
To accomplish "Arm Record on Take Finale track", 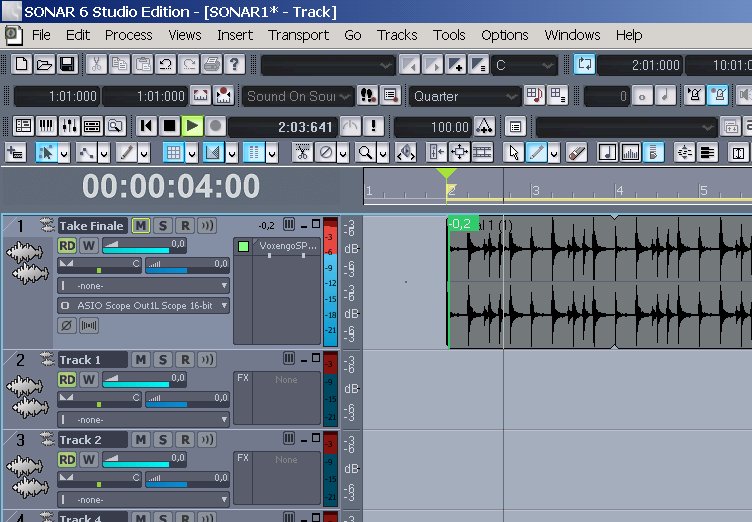I will [185, 225].
